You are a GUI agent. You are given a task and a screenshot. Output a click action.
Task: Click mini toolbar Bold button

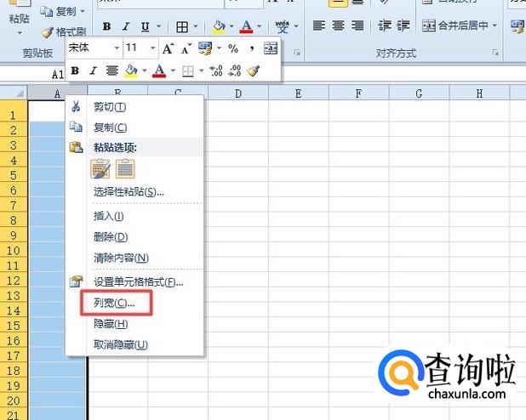[75, 71]
